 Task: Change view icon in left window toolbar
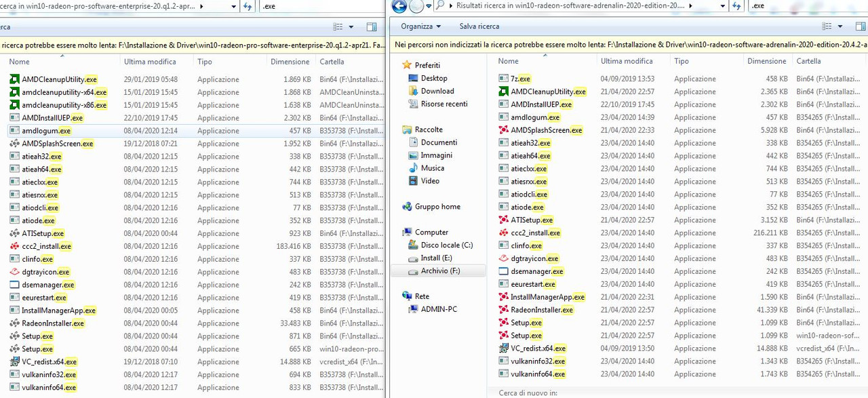(x=338, y=27)
